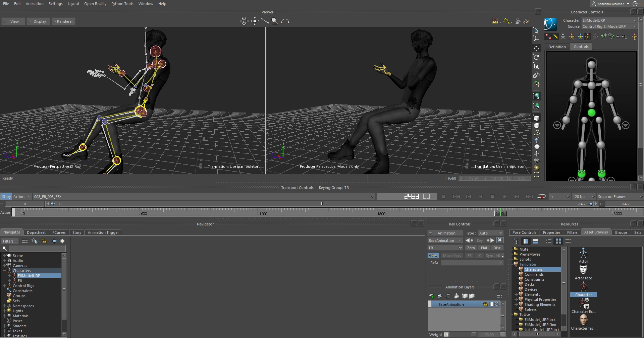Open the TR keying group dropdown
This screenshot has width=644, height=338.
tap(445, 248)
